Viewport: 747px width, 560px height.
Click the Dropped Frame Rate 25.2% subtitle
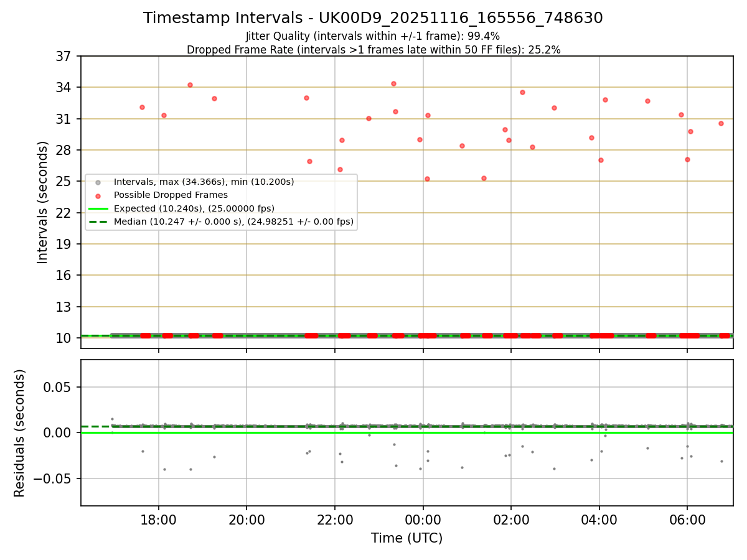coord(374,50)
